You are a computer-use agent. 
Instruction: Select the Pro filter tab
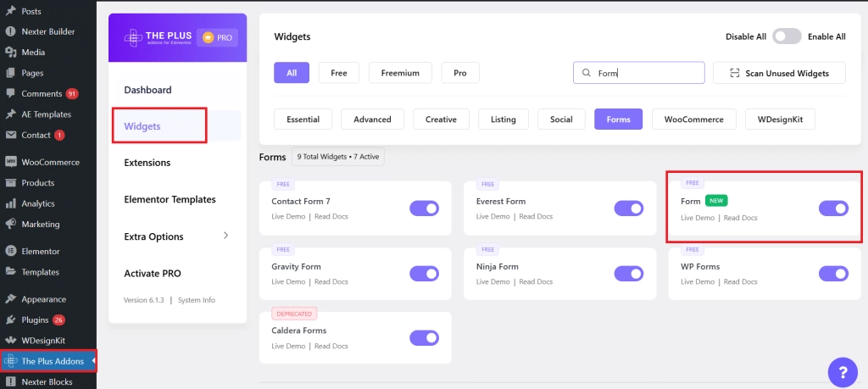460,73
